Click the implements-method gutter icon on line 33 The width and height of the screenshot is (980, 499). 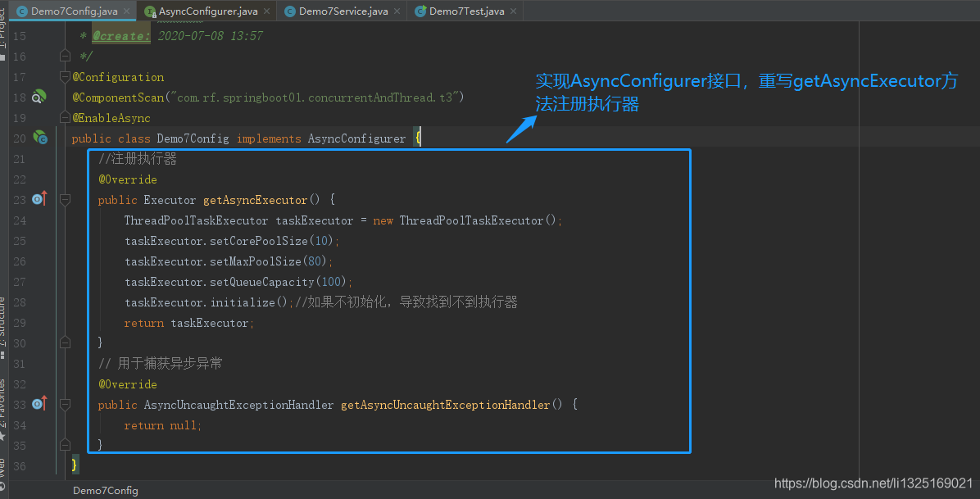tap(39, 404)
